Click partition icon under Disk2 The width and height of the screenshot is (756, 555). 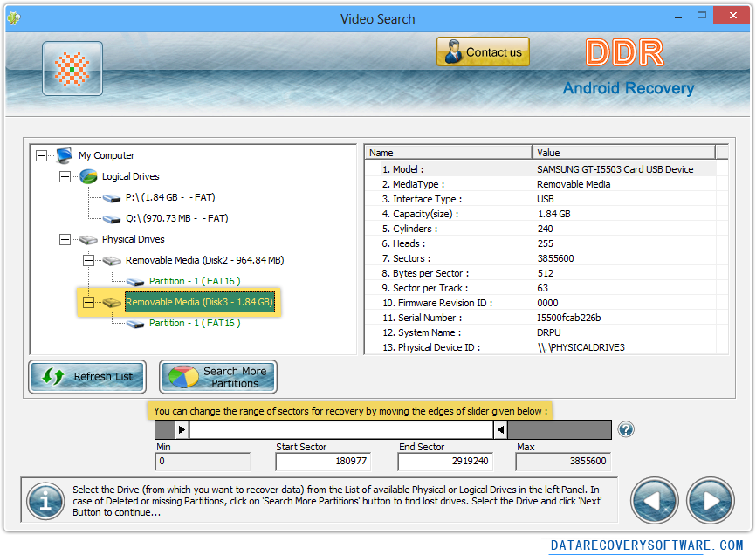(x=135, y=282)
